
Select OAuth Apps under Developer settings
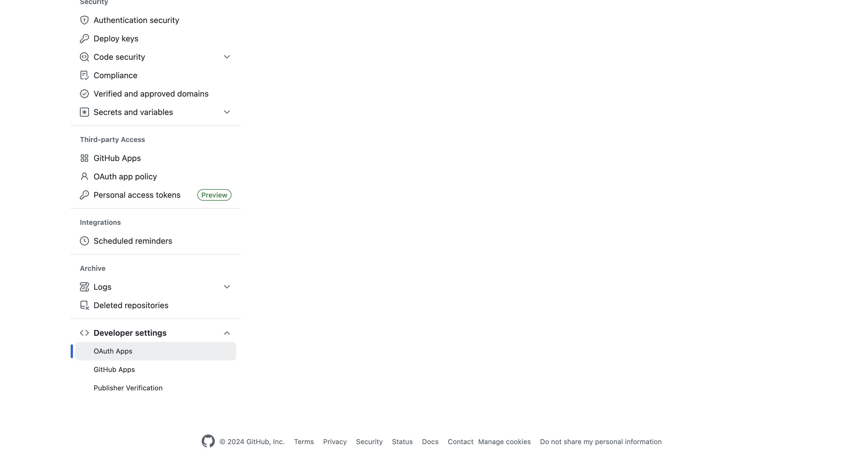113,351
